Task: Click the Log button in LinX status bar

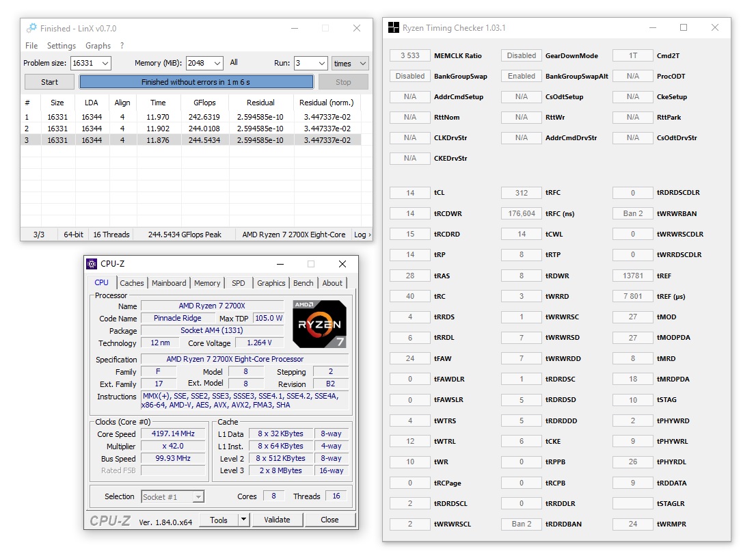Action: pyautogui.click(x=362, y=235)
